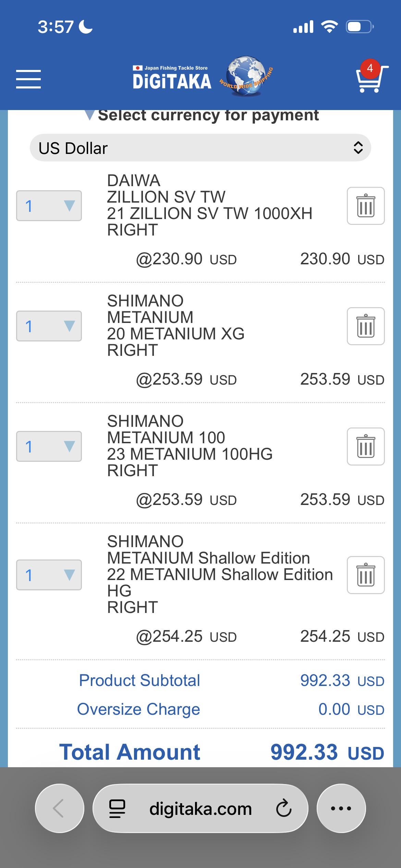The width and height of the screenshot is (401, 868).
Task: Open quantity selector for 23 Metanium 100HG
Action: point(49,446)
